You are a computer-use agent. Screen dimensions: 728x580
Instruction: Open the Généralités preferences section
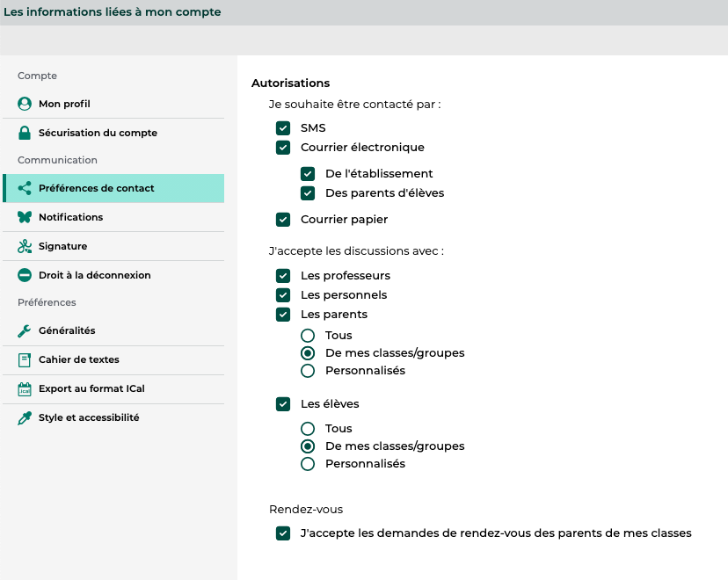pos(67,330)
